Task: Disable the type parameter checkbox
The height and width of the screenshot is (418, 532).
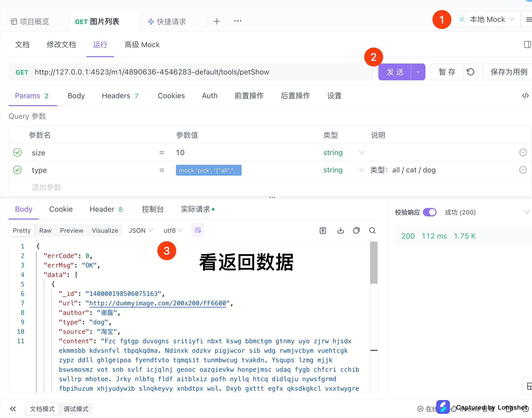Action: pyautogui.click(x=17, y=170)
